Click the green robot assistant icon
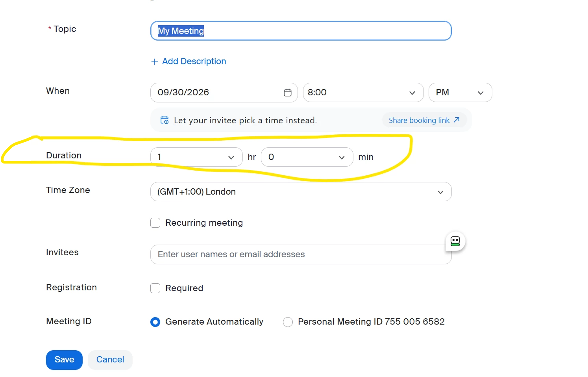 [455, 241]
